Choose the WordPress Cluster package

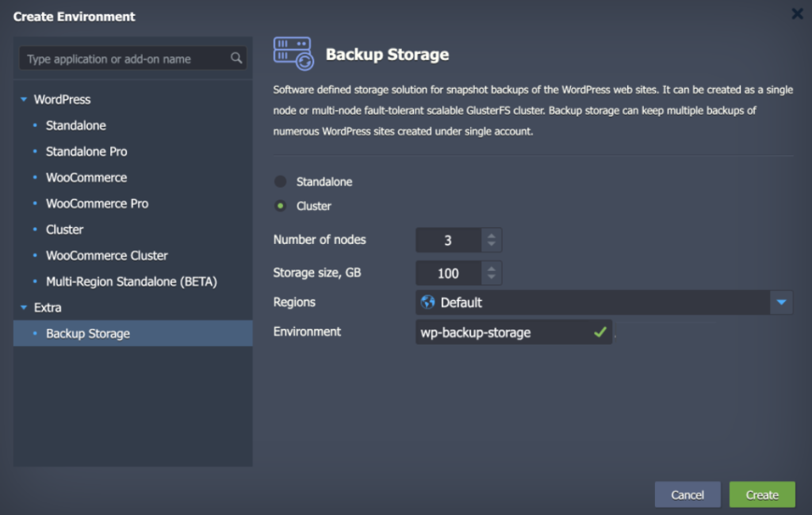(64, 229)
